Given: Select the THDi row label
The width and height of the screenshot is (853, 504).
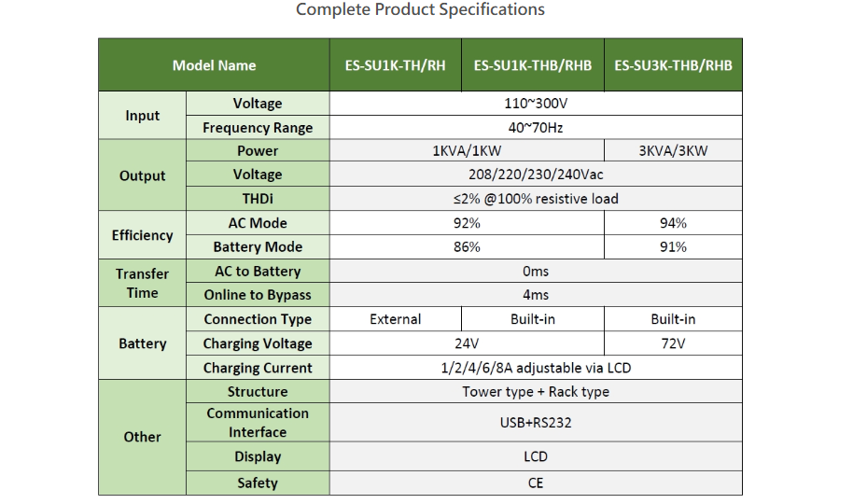Looking at the screenshot, I should (x=258, y=199).
